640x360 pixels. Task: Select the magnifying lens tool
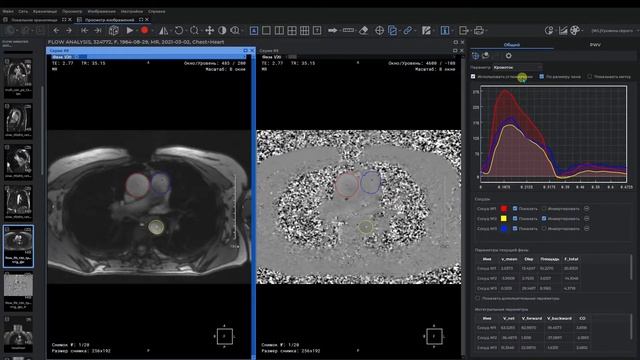(235, 31)
